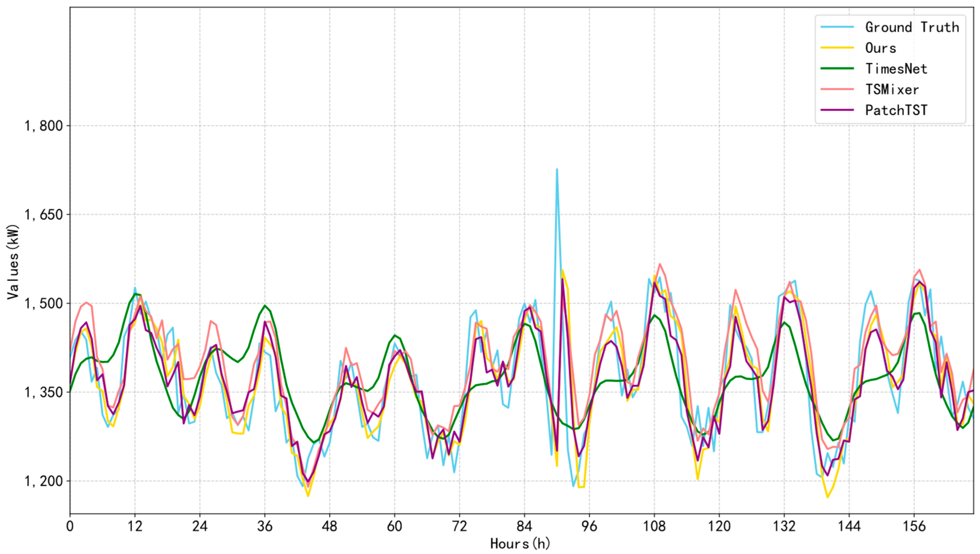Click the 0 x-axis tick label
This screenshot has height=554, width=980.
[x=70, y=526]
